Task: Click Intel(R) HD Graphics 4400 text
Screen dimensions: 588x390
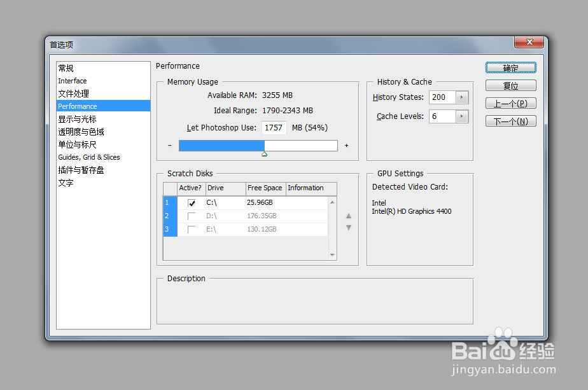Action: point(411,211)
